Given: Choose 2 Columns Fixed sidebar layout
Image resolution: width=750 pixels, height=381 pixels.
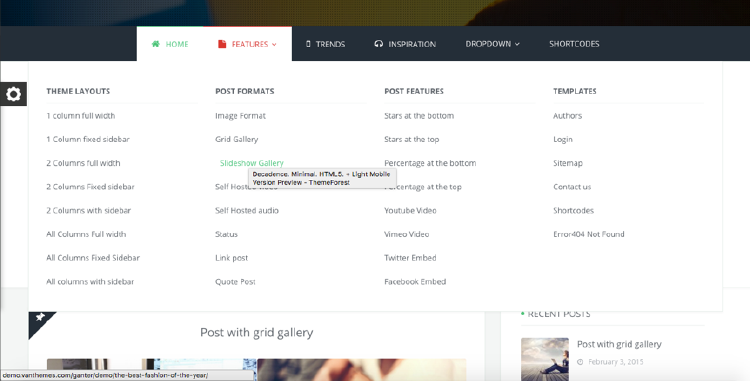Looking at the screenshot, I should pyautogui.click(x=90, y=186).
